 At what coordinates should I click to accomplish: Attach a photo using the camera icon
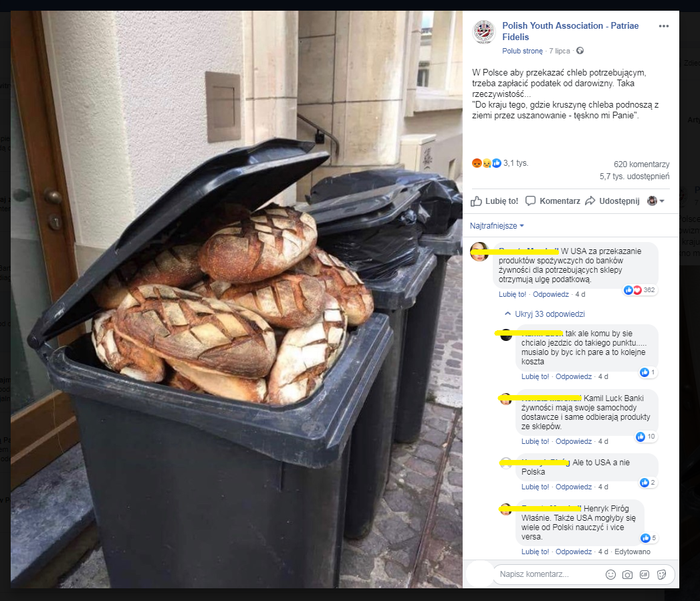pos(627,574)
